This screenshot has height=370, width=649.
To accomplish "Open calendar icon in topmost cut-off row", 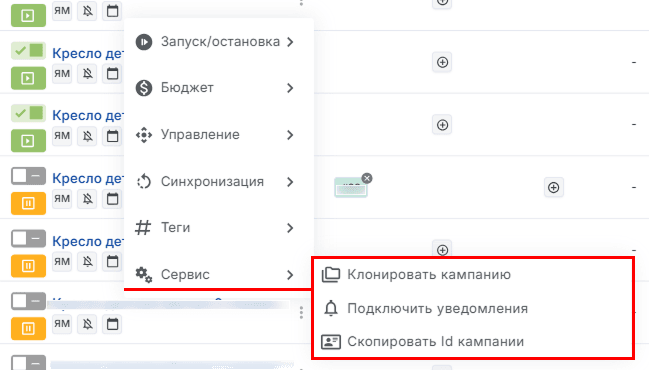I will point(112,11).
